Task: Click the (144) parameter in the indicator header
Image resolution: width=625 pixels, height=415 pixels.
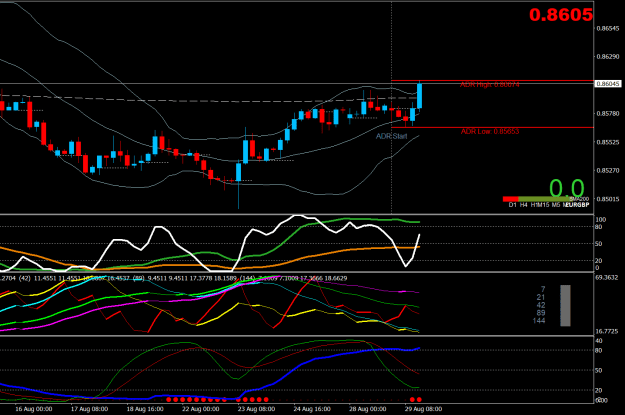Action: coord(247,278)
